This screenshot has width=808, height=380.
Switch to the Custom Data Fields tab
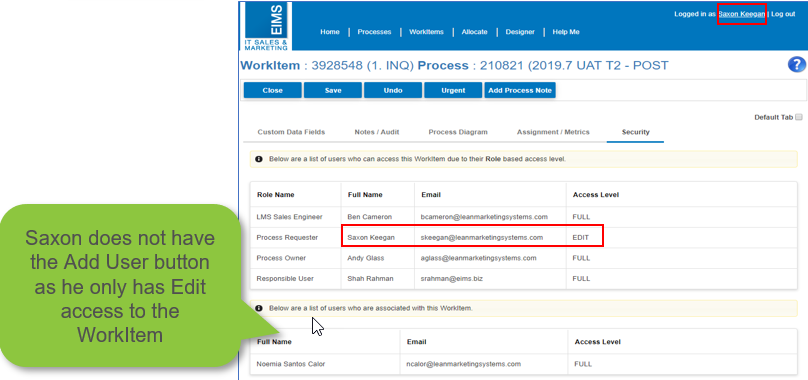click(291, 132)
